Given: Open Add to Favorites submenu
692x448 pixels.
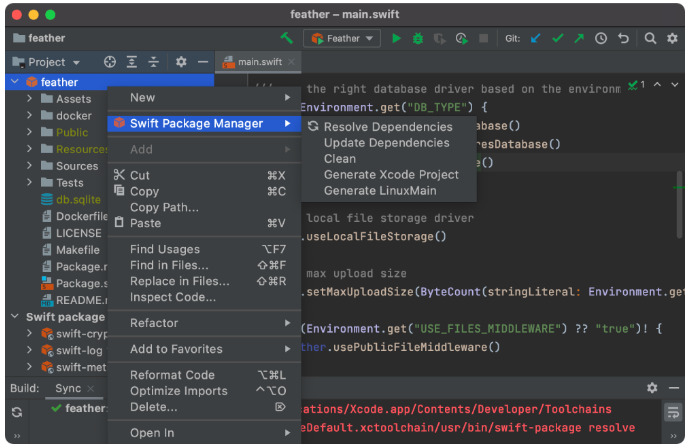Looking at the screenshot, I should coord(204,349).
